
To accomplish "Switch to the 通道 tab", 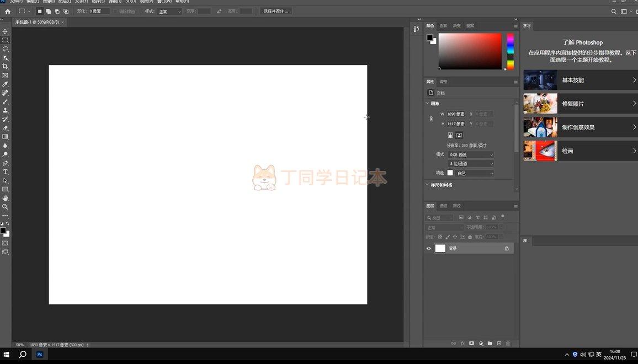I will 443,206.
